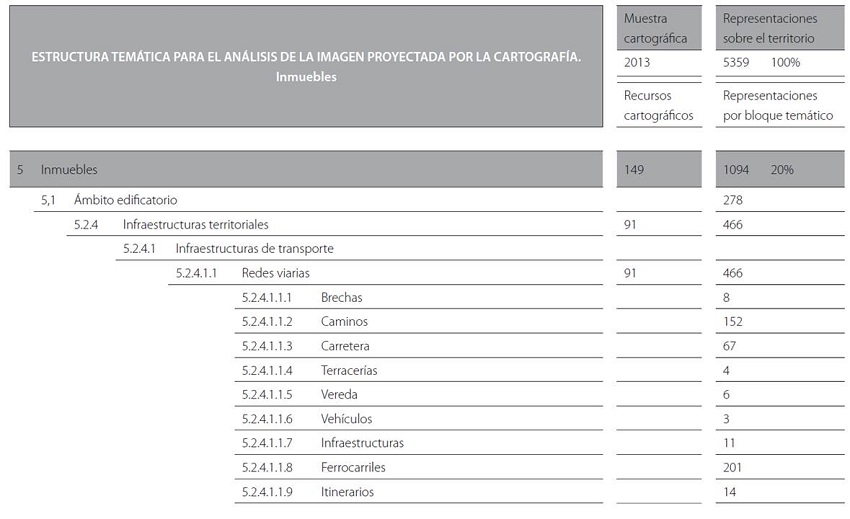This screenshot has height=519, width=850.
Task: Select the 'Brechas' entry
Action: point(341,298)
